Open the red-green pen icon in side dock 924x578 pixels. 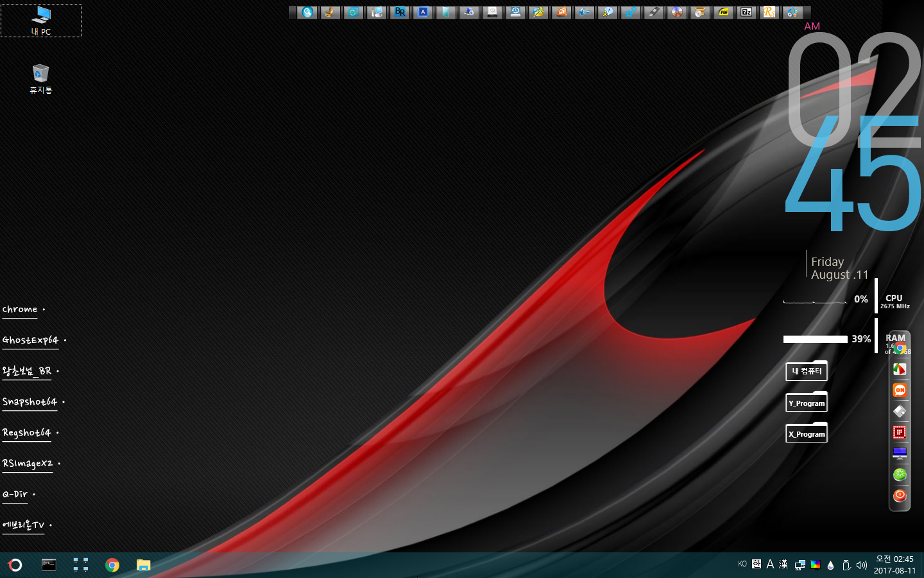pyautogui.click(x=900, y=369)
